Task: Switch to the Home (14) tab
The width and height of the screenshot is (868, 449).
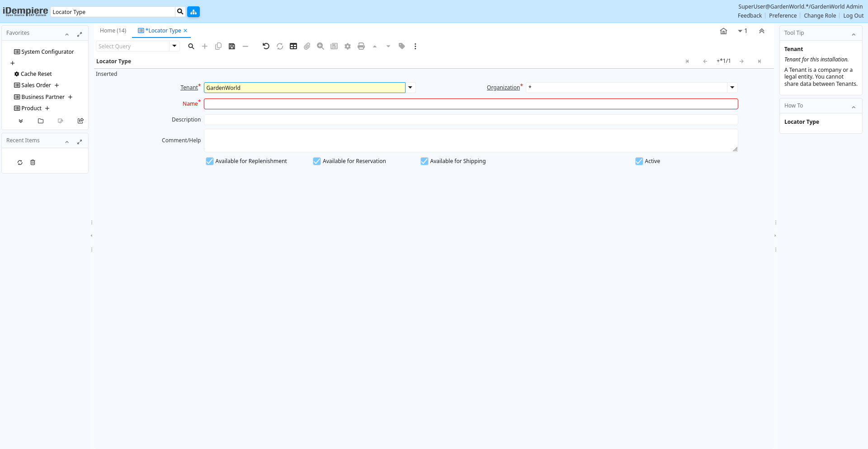Action: click(x=113, y=31)
